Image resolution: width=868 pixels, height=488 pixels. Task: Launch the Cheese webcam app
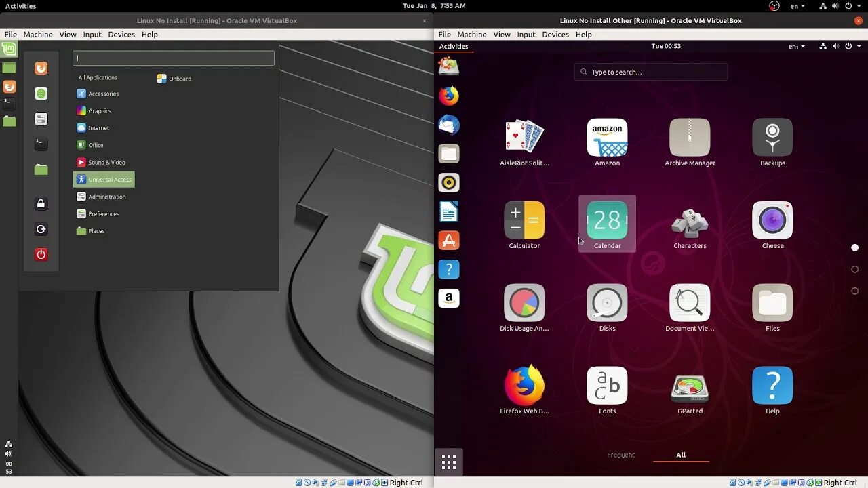coord(772,225)
